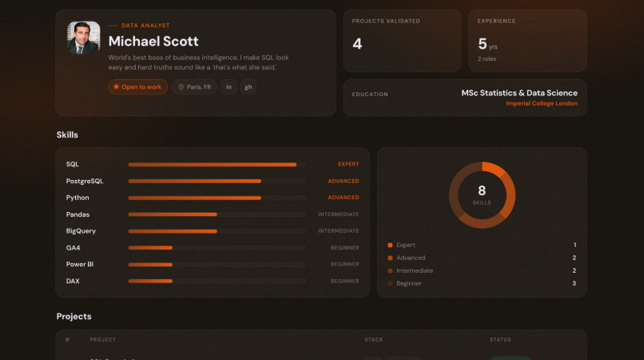Click the Beginner legend count 3
644x360 pixels.
[x=574, y=283]
